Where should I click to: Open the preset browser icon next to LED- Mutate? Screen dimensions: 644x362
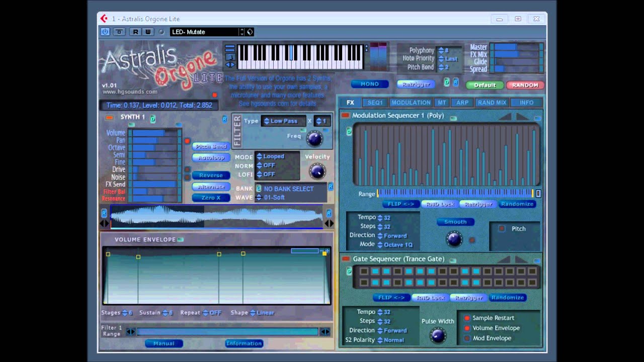pyautogui.click(x=250, y=32)
